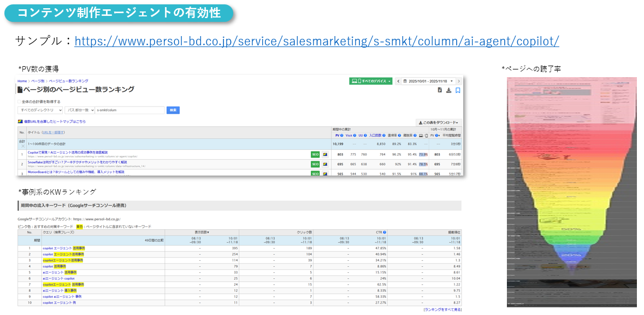Click the bookmark icon near the date range
The image size is (644, 315).
(x=458, y=90)
